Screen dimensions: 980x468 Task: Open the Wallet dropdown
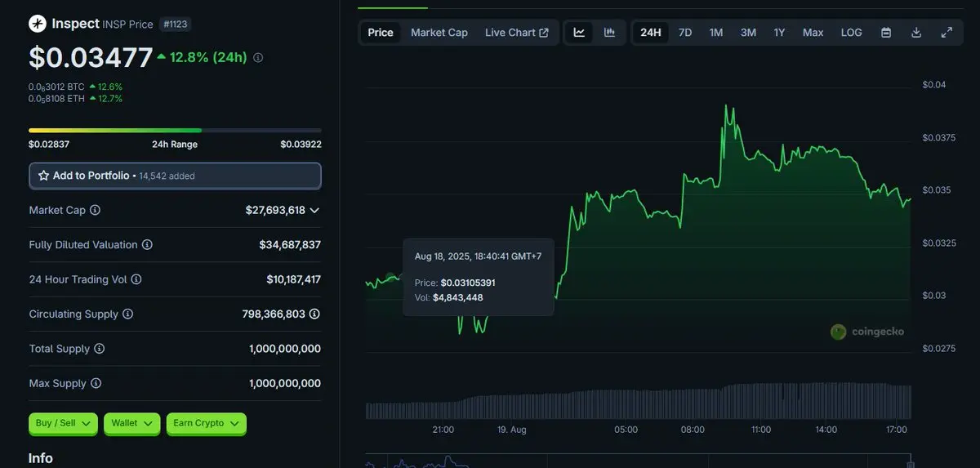click(131, 423)
